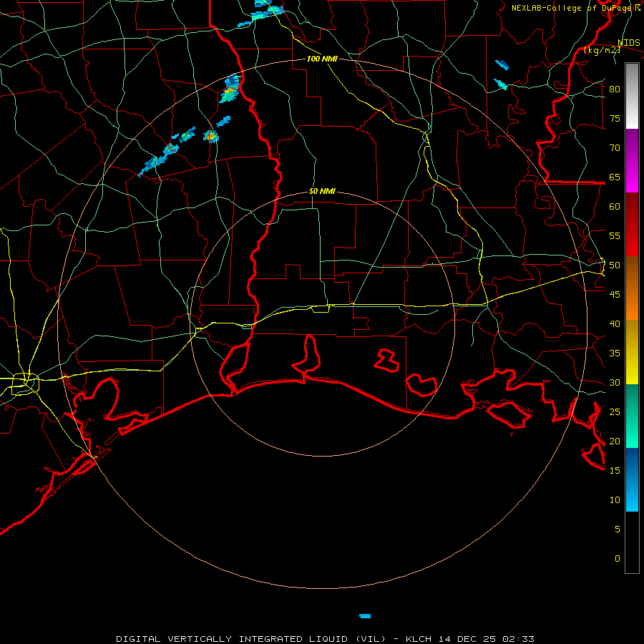Image resolution: width=644 pixels, height=644 pixels.
Task: Click the blue echo at the map's top edge
Action: tap(261, 15)
